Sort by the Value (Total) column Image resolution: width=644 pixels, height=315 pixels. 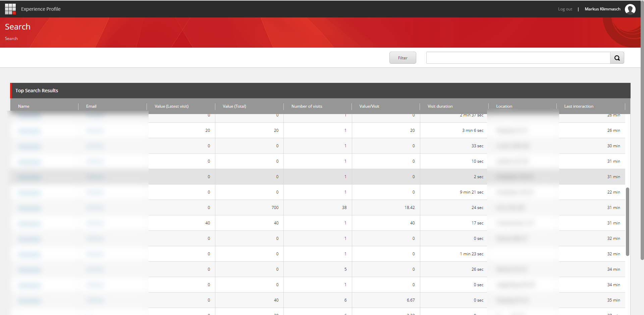234,106
